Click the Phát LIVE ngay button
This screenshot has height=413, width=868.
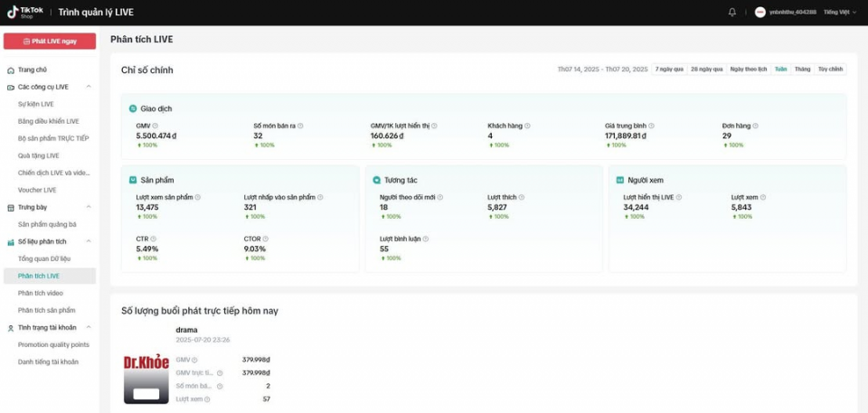50,42
